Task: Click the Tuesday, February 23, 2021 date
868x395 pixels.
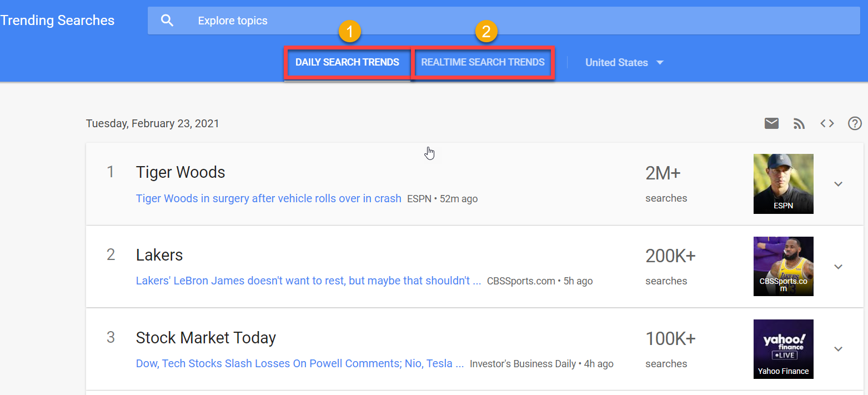Action: [x=153, y=123]
